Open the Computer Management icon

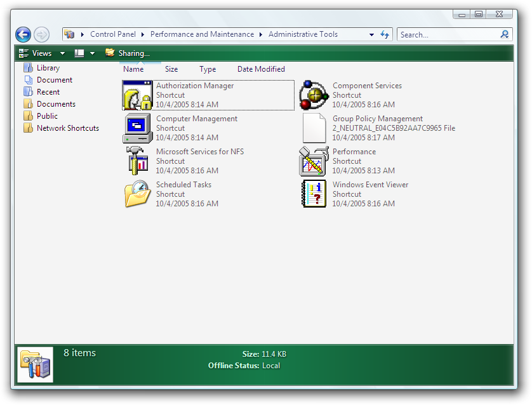tap(138, 128)
